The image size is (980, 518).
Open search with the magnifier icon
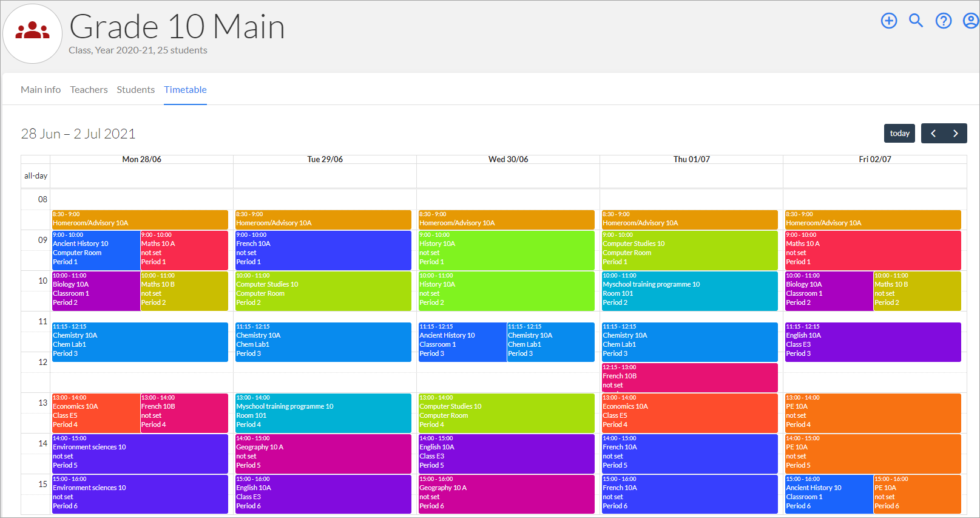coord(916,21)
